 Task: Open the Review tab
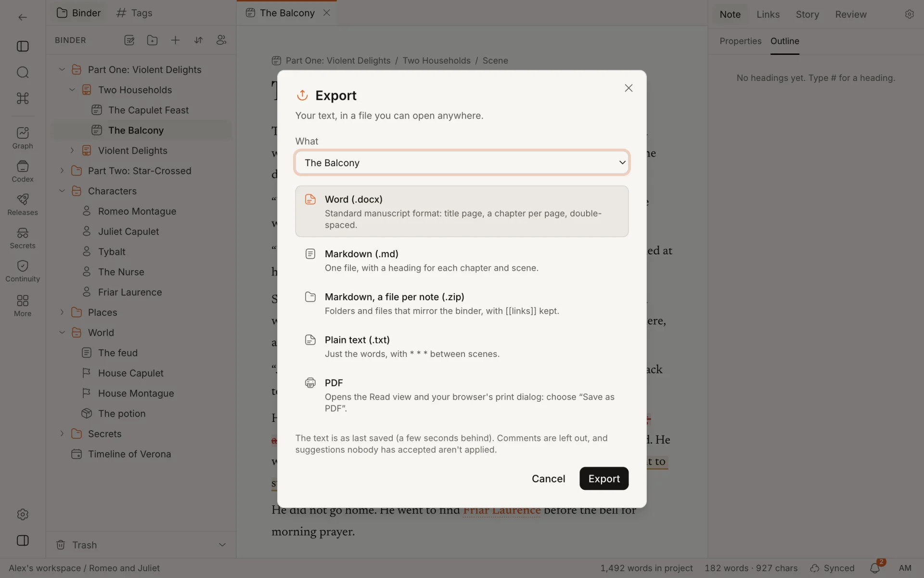[x=850, y=14]
